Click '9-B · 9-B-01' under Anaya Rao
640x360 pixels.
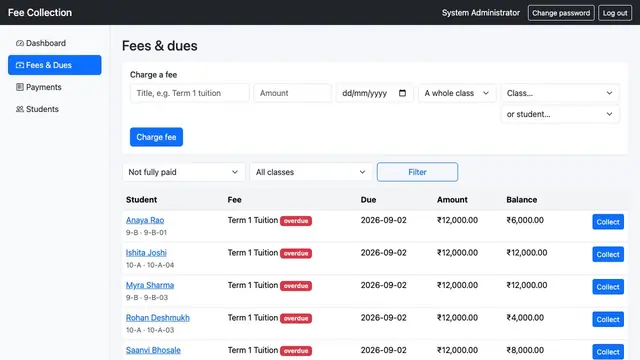(146, 233)
